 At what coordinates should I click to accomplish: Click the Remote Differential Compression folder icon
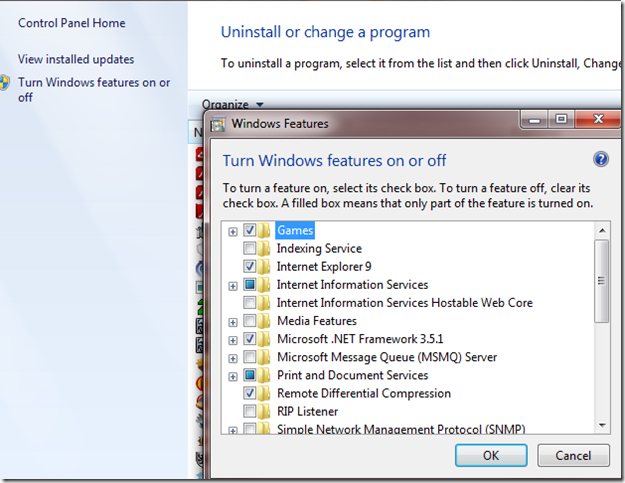264,393
